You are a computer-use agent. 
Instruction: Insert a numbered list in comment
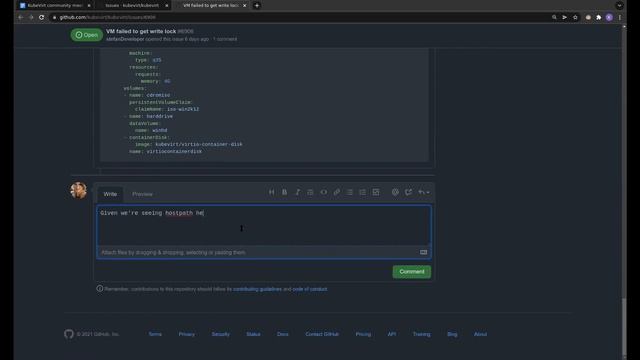pyautogui.click(x=362, y=192)
